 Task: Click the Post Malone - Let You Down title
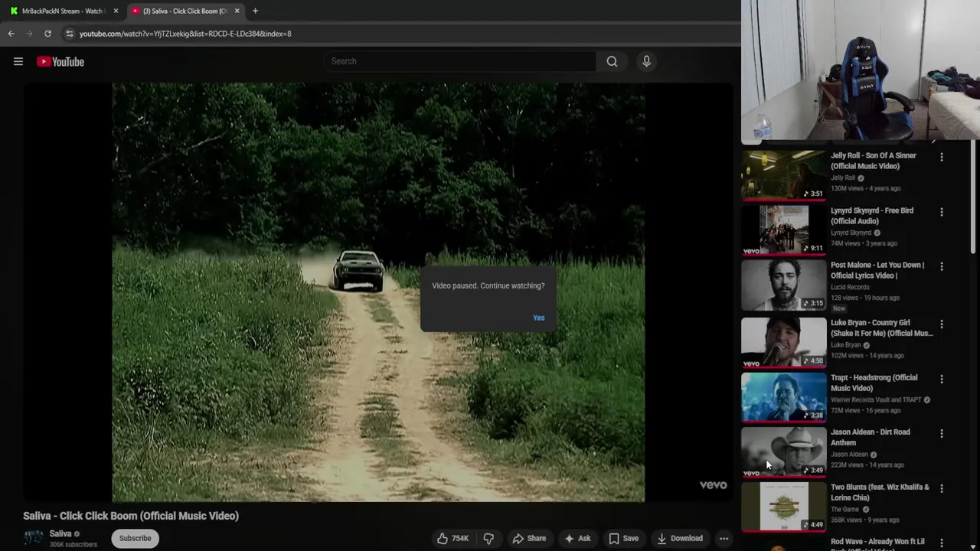[x=877, y=270]
